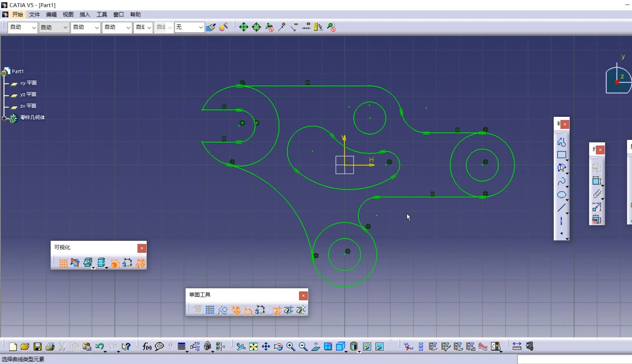Screen dimensions: 632x364
Task: Expand the 零件几何体 tree node
Action: (4, 118)
